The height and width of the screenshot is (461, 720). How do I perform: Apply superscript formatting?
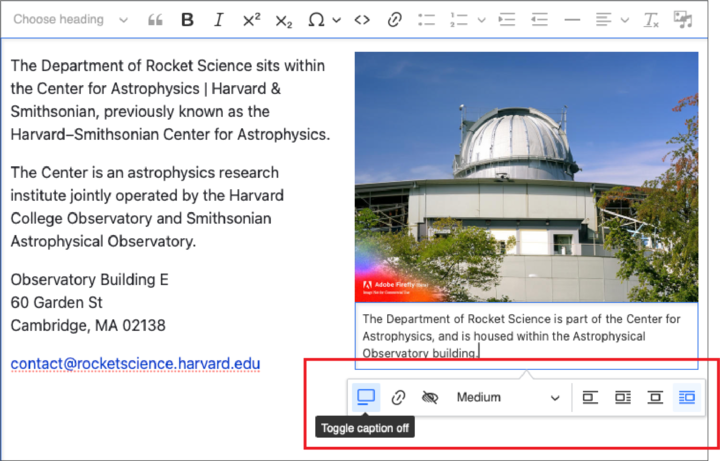click(x=251, y=20)
